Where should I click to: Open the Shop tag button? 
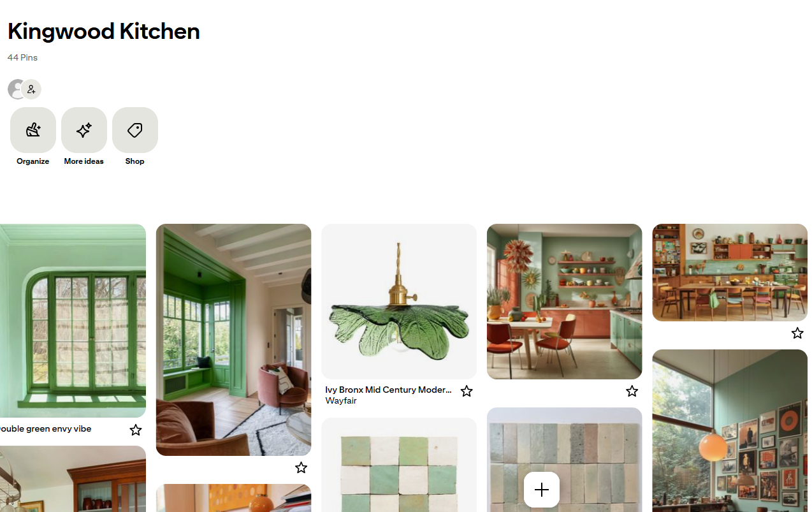pos(135,130)
